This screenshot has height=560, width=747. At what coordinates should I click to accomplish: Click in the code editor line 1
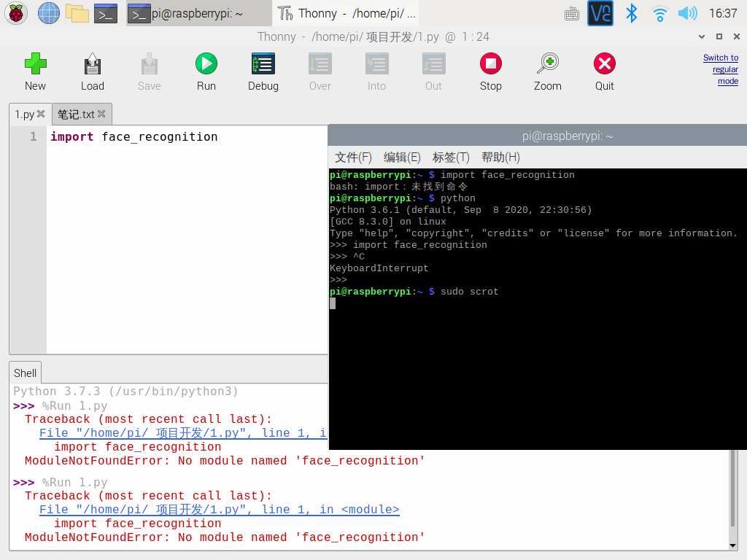134,136
